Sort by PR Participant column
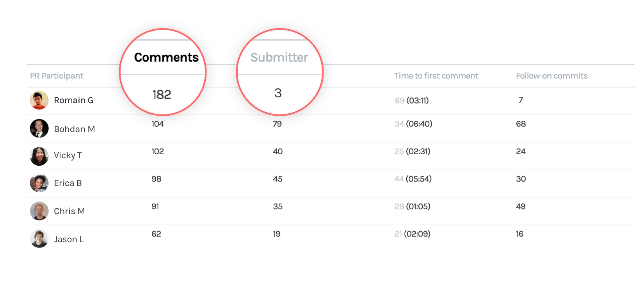Screen dimensions: 644x293 pos(57,76)
